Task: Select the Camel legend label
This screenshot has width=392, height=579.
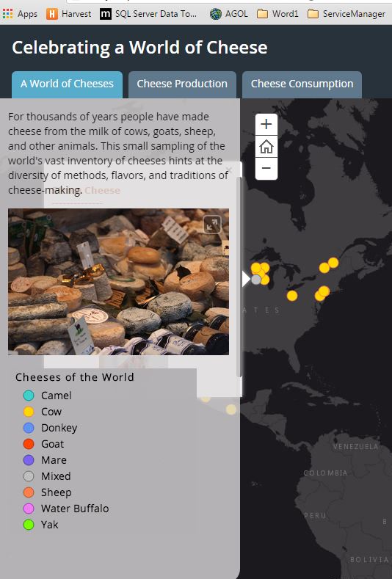Action: click(x=57, y=396)
